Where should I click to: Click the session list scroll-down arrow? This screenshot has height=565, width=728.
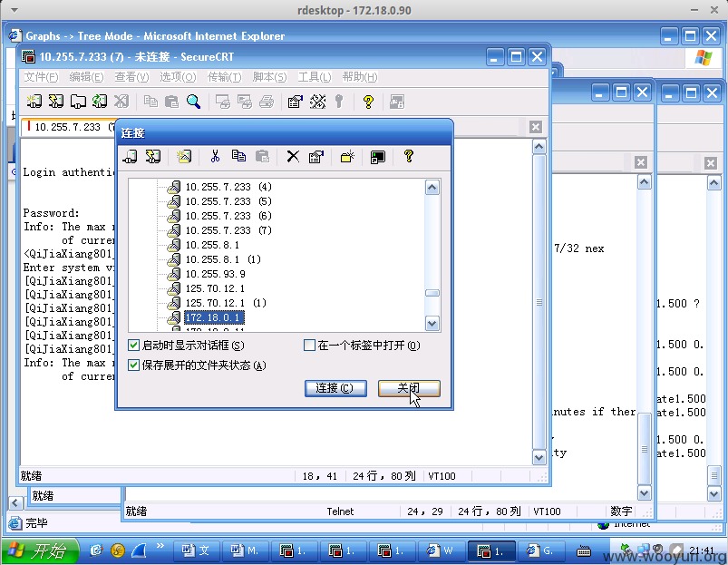(432, 324)
